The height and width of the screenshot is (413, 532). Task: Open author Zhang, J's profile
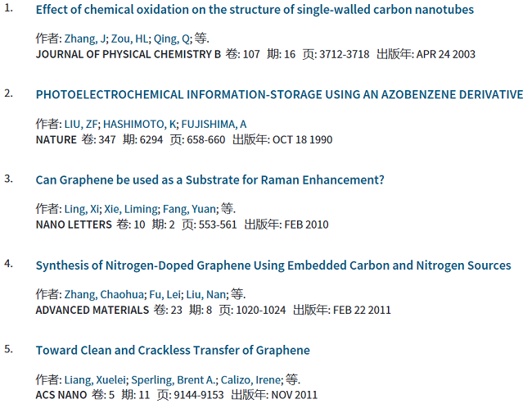pos(85,39)
